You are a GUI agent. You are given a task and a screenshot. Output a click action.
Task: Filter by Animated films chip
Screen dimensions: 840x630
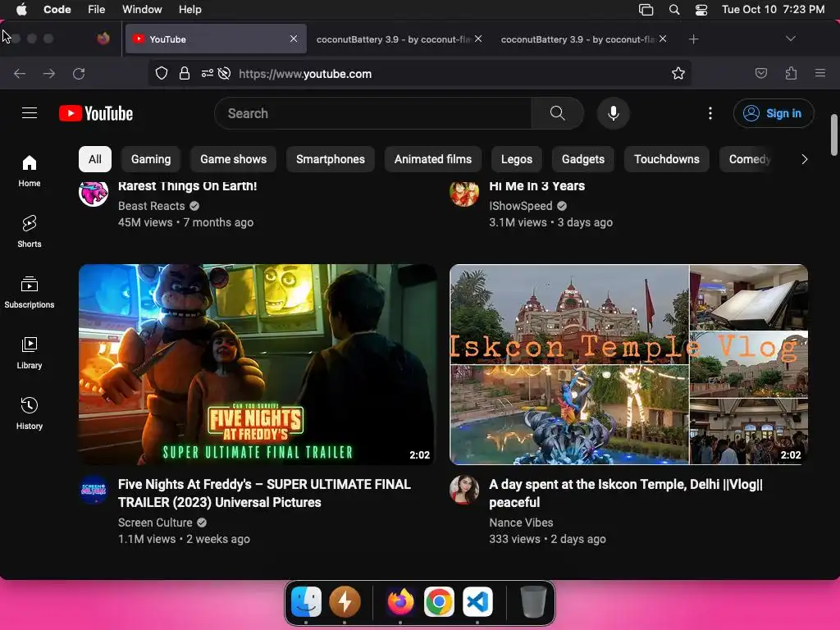(x=433, y=159)
